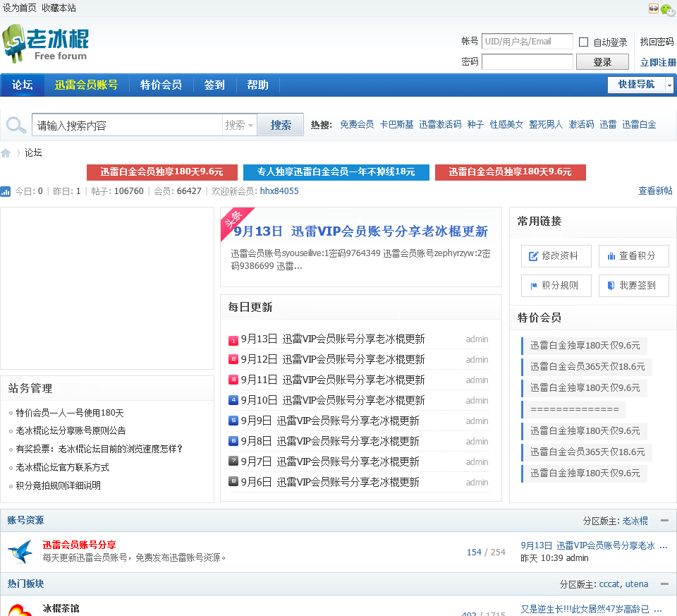Click the number 5 rank badge for 9月9日
Screen dimensions: 677x616
tap(233, 421)
